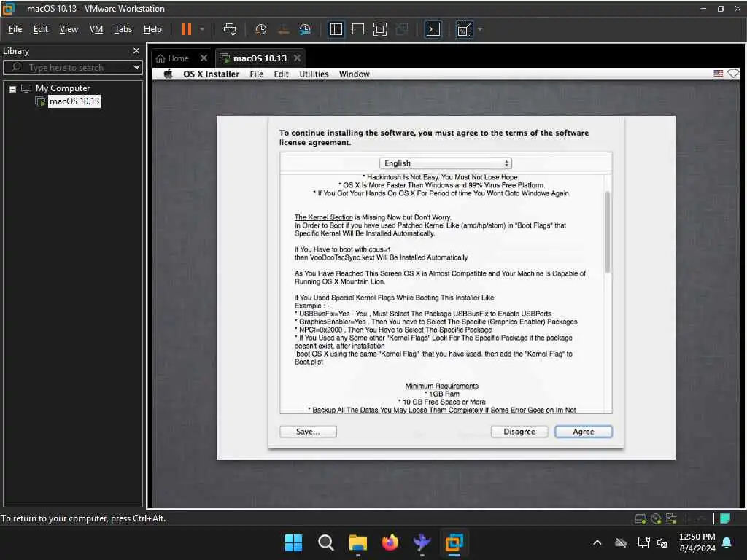Open File Explorer from taskbar

coord(357,542)
